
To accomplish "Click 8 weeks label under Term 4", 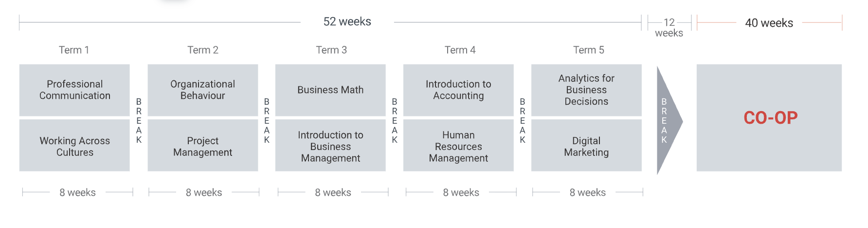I will click(x=461, y=192).
